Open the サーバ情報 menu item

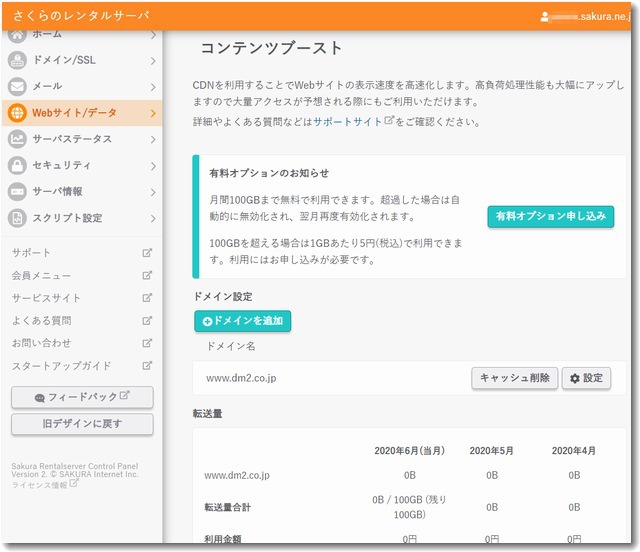point(58,191)
